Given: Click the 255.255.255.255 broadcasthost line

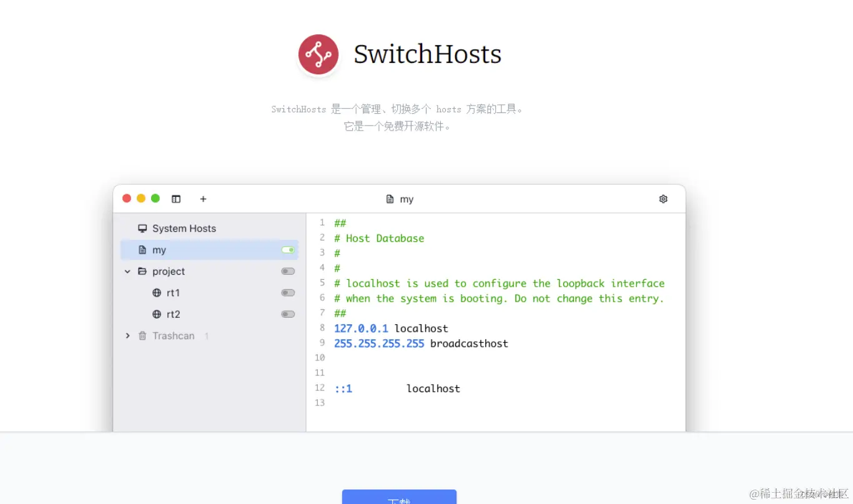Looking at the screenshot, I should [x=421, y=343].
